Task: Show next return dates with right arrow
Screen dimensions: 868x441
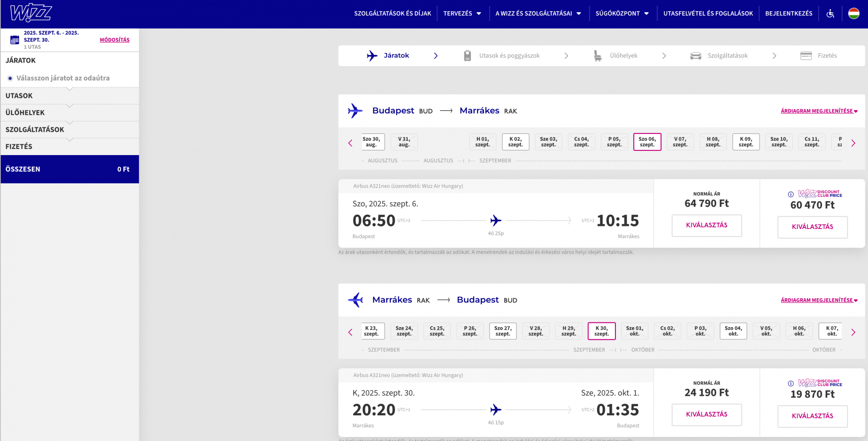Action: [853, 332]
